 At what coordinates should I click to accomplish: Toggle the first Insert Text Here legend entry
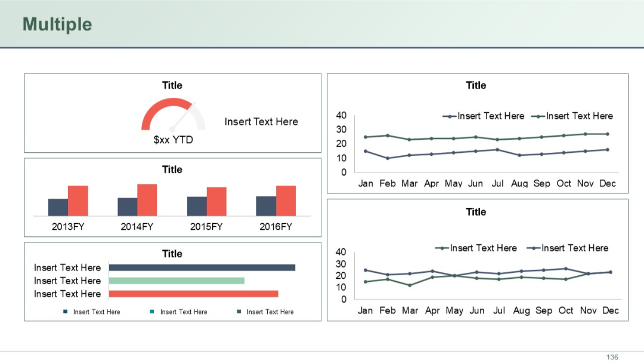point(97,312)
